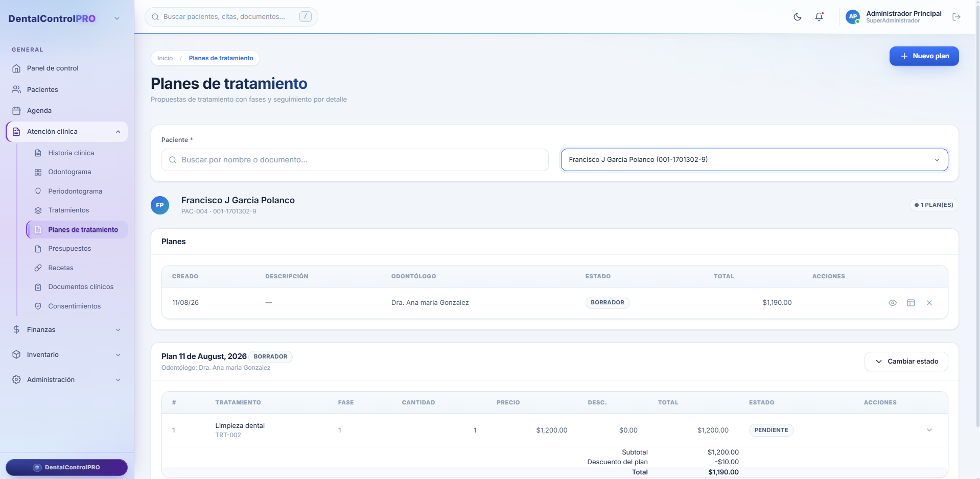Click the Presupuestos file icon

(x=38, y=249)
